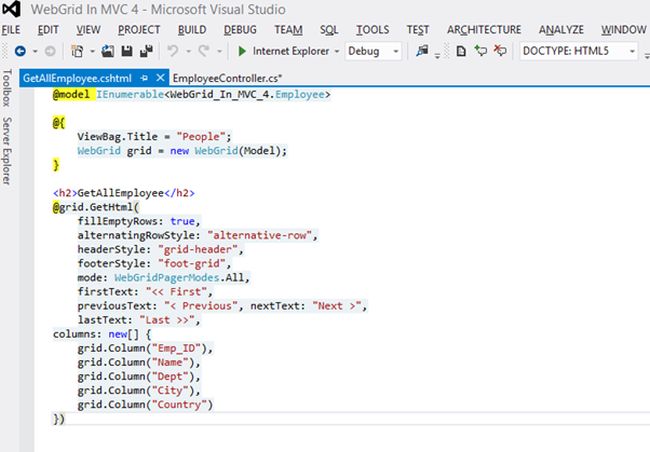Open the navigate backward history dropdown
Image resolution: width=650 pixels, height=452 pixels.
(x=35, y=51)
